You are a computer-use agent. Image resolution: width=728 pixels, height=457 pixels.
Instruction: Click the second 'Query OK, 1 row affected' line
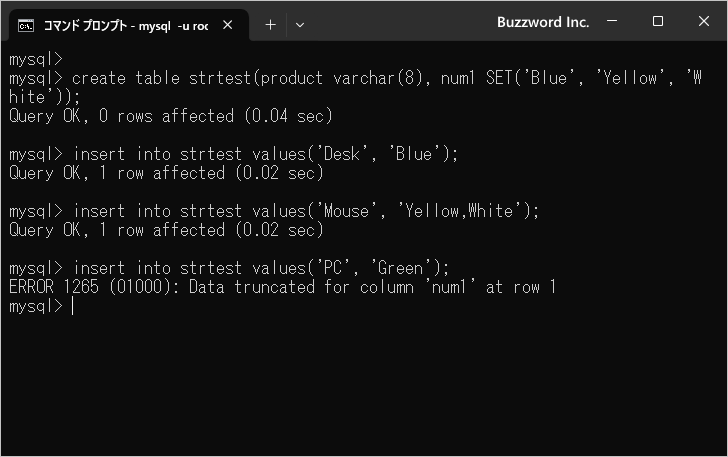166,230
